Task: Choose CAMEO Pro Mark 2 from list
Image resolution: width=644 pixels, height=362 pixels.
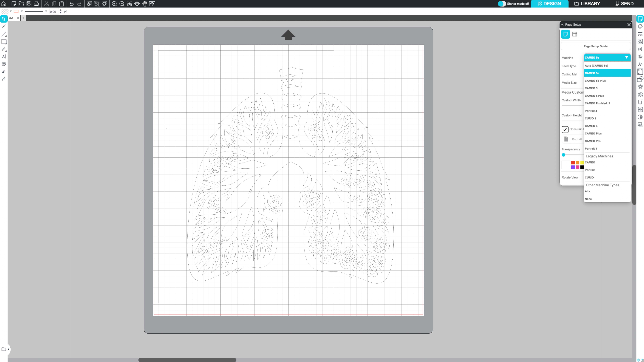Action: tap(597, 103)
